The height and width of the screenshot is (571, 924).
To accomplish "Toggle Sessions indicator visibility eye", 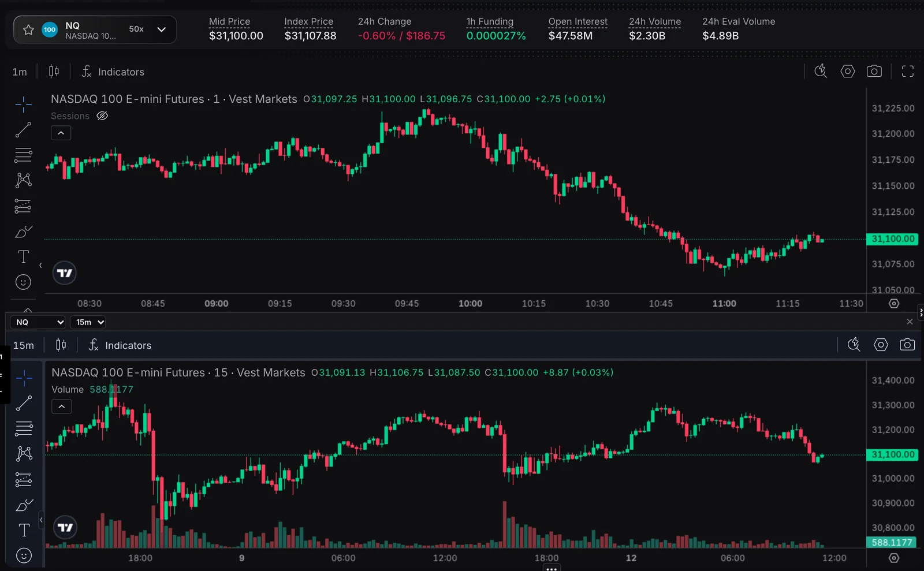I will (x=102, y=116).
